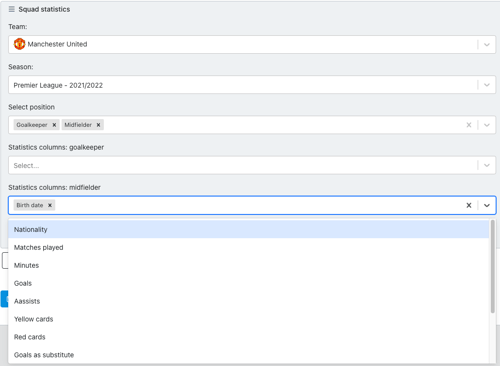Expand the Season dropdown chevron
The height and width of the screenshot is (366, 500).
pos(487,85)
